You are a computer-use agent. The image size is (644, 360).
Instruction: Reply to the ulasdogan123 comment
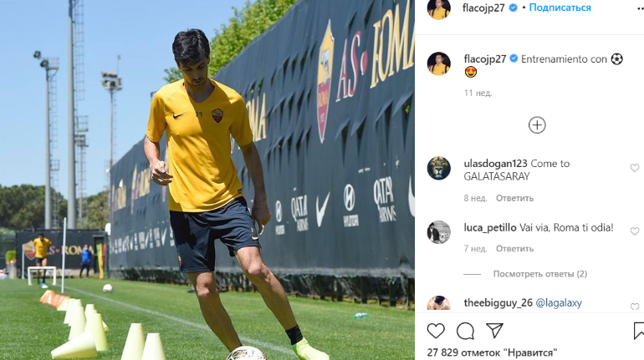(514, 198)
